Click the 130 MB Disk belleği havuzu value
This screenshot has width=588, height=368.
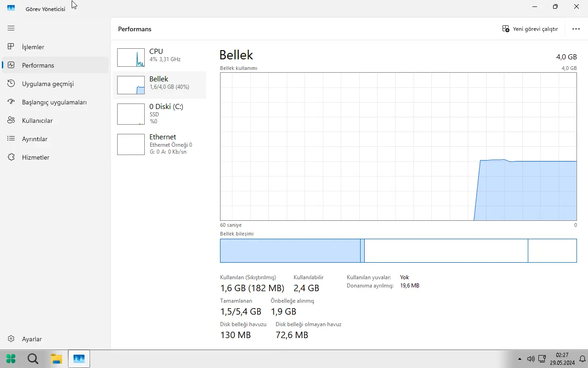[x=236, y=335]
